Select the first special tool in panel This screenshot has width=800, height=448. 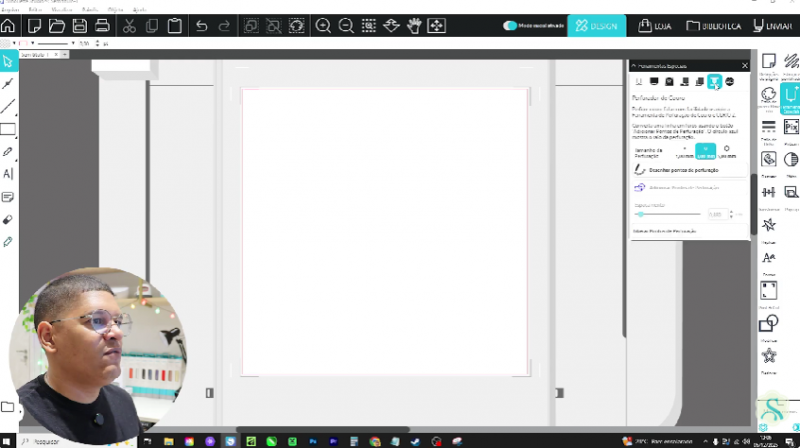639,82
